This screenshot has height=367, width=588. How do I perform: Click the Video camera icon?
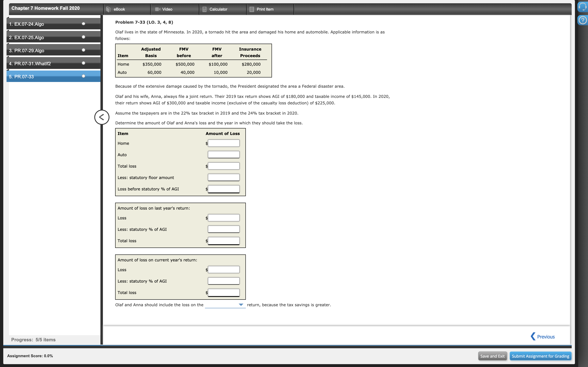(x=158, y=9)
